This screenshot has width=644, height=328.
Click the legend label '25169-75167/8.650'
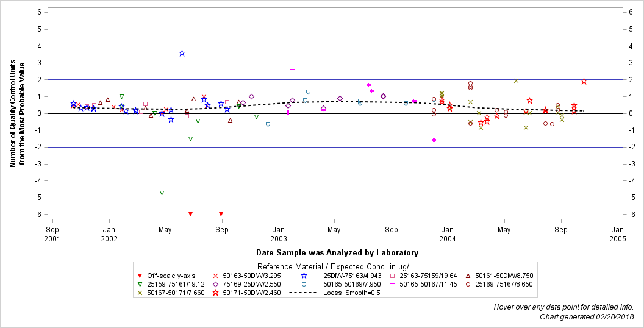pyautogui.click(x=504, y=284)
